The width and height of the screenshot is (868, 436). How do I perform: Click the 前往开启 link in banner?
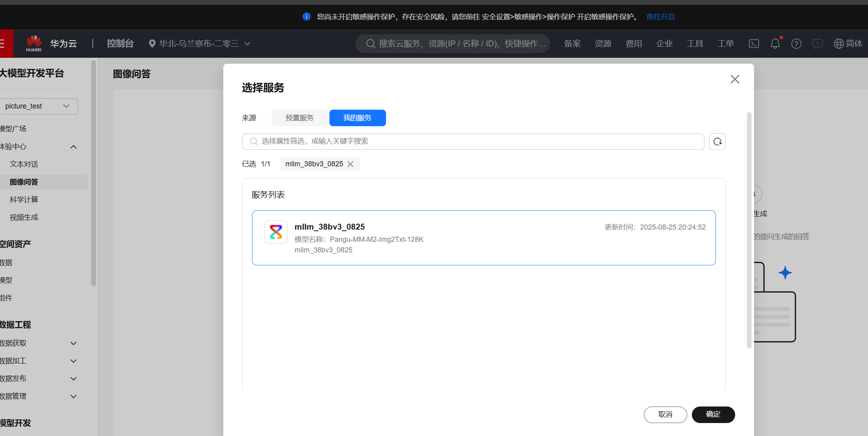pyautogui.click(x=660, y=17)
